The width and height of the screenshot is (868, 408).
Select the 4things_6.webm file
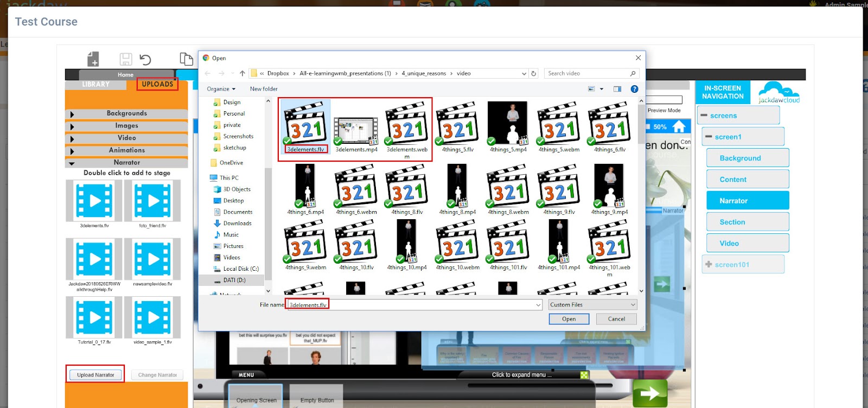tap(356, 189)
